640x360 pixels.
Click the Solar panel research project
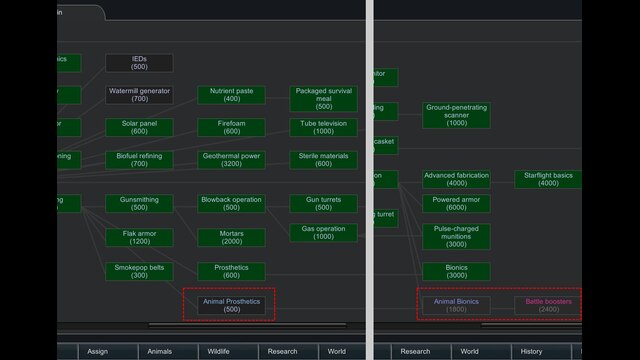point(139,127)
